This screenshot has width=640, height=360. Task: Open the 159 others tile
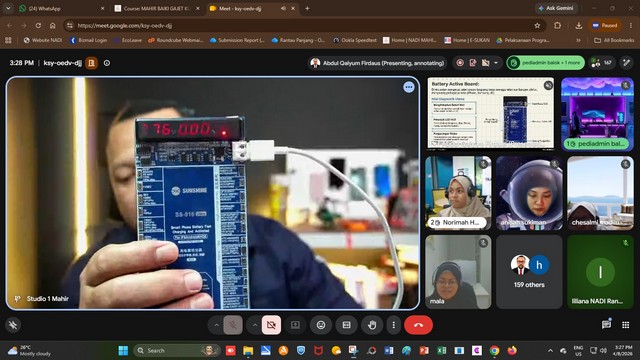529,272
